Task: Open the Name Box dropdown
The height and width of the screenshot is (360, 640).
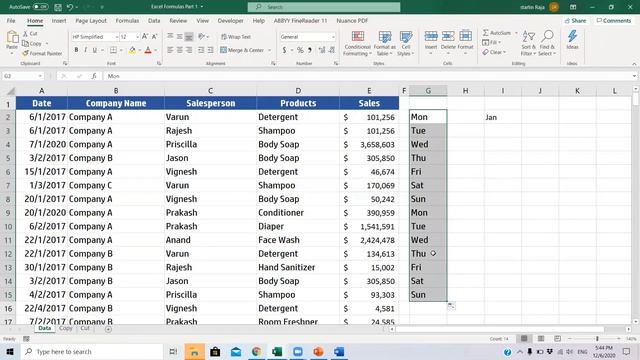Action: (40, 76)
